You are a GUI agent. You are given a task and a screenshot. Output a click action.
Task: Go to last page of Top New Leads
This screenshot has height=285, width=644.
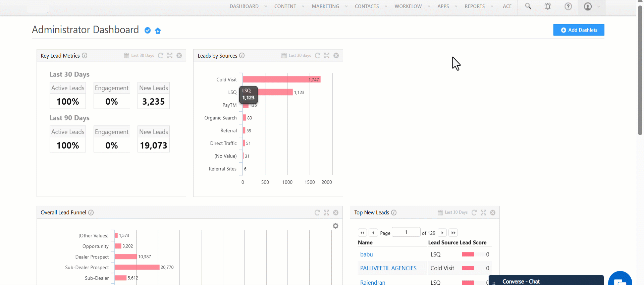click(453, 233)
